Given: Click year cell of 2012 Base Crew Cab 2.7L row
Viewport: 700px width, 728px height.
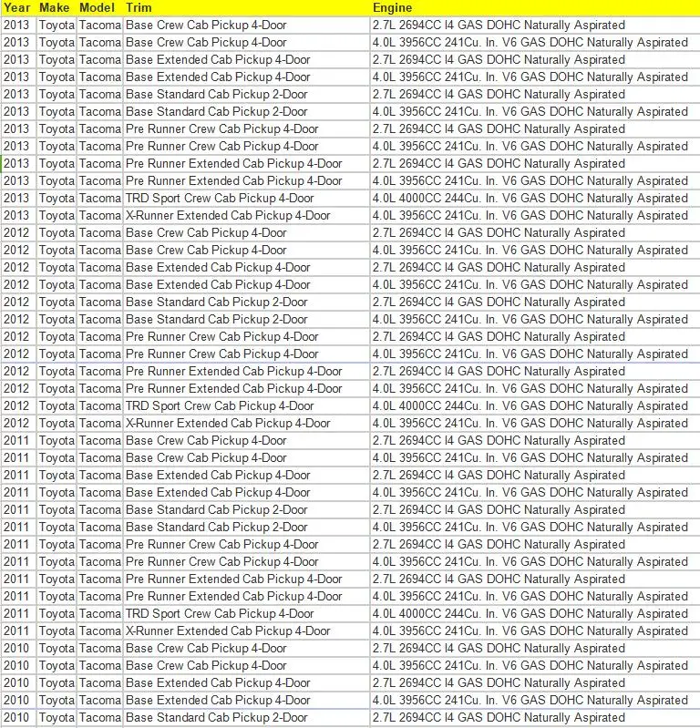Looking at the screenshot, I should coord(18,232).
